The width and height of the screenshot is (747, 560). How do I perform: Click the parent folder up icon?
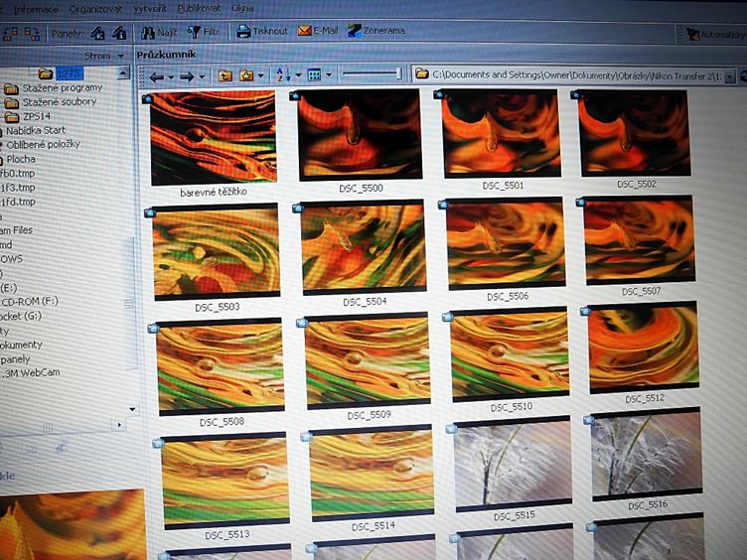pos(224,75)
